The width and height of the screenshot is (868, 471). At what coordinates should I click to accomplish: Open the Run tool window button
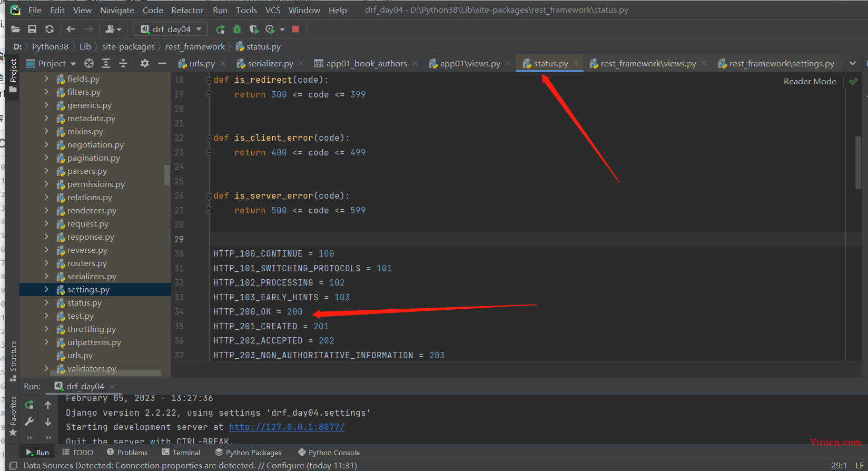tap(37, 452)
